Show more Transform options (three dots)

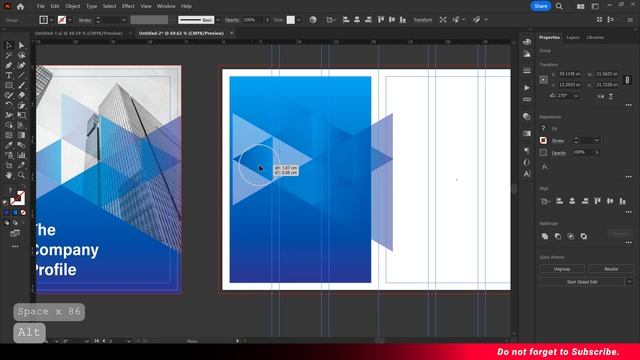click(629, 105)
